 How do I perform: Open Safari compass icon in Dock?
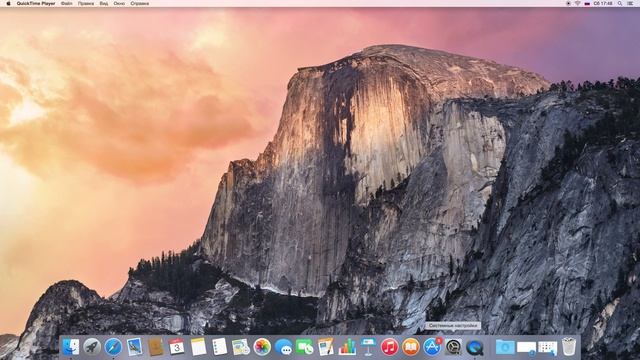pyautogui.click(x=113, y=347)
